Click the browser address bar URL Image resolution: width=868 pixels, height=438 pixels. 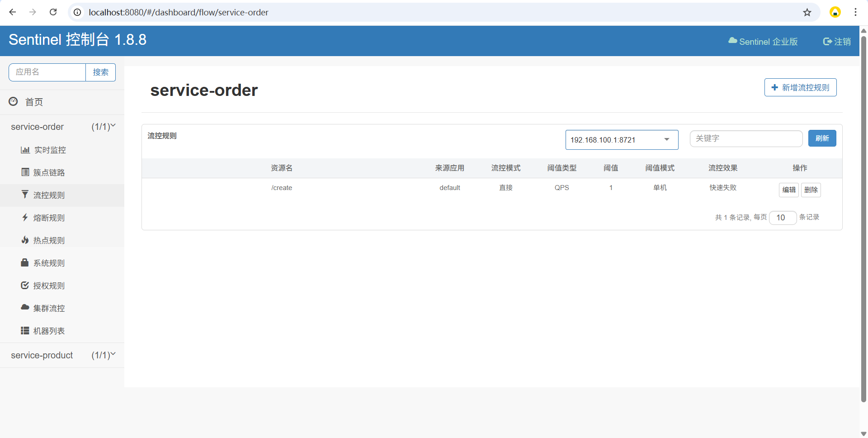[x=179, y=12]
